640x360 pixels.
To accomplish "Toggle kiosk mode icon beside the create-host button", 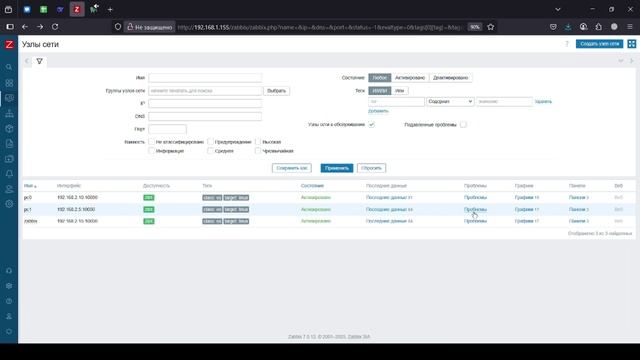I will 631,44.
